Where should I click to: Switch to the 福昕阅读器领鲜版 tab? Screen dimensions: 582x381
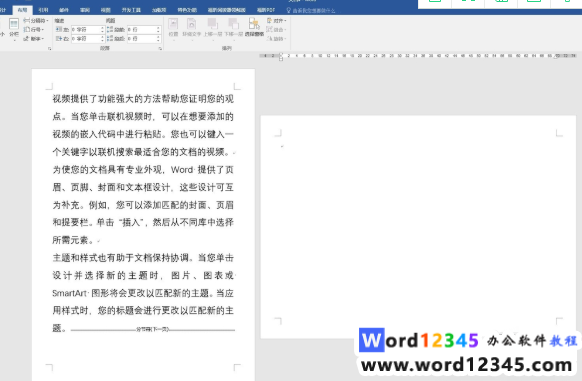coord(226,10)
